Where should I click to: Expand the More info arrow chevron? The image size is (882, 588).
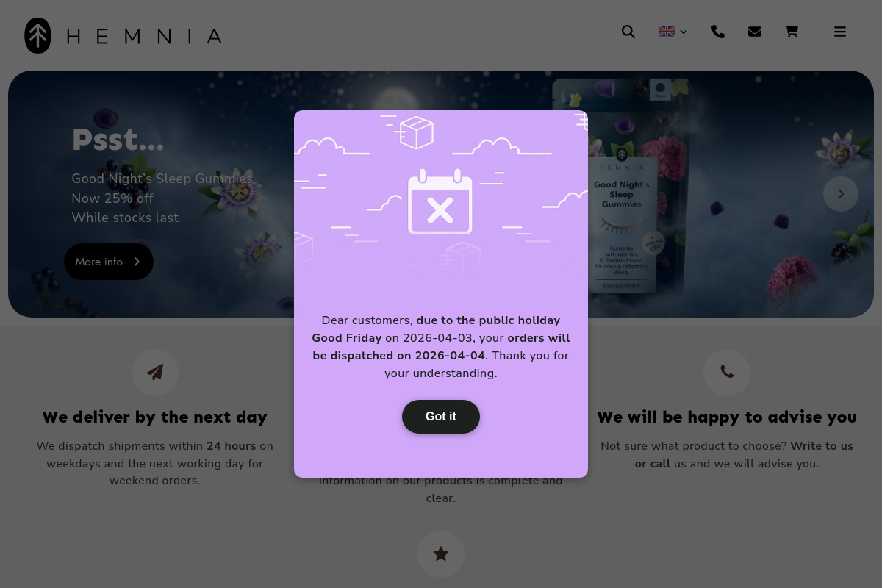pos(137,262)
